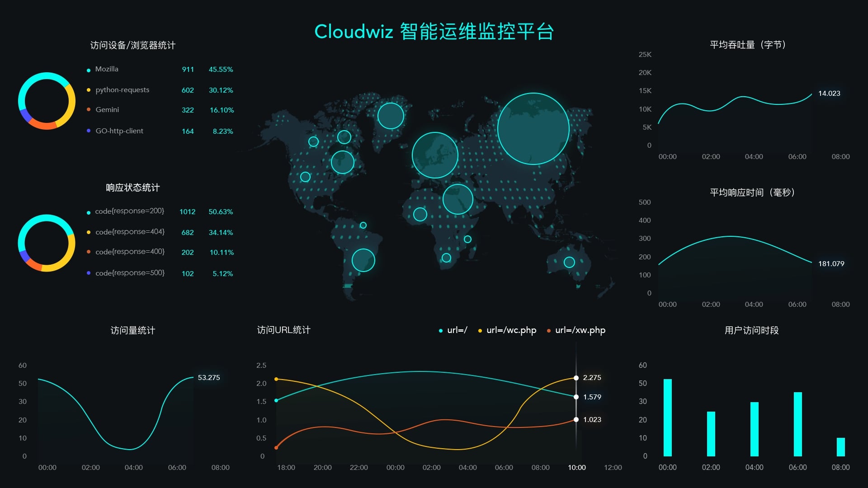Click the 30.12% python-requests percentage
Image resolution: width=868 pixels, height=488 pixels.
pos(221,90)
